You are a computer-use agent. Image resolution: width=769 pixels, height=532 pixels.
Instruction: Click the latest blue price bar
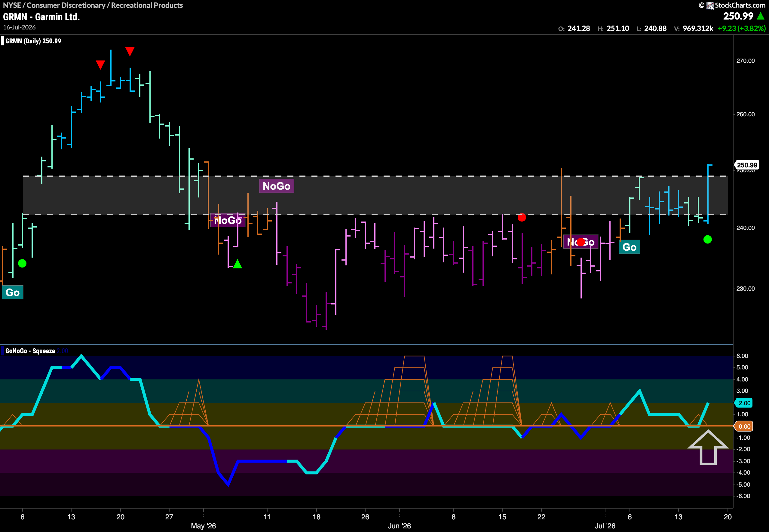coord(708,194)
